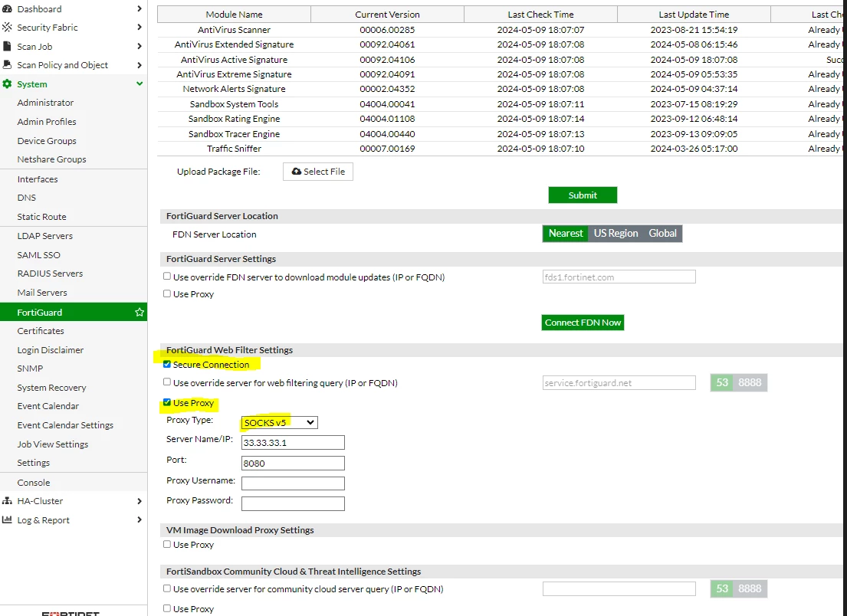Click the Server Name/IP field
The height and width of the screenshot is (616, 847).
(x=293, y=443)
